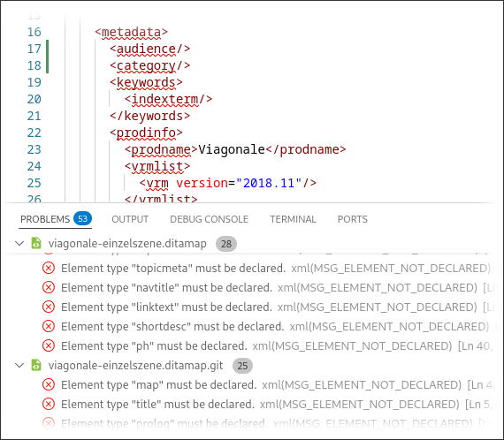Screen dimensions: 504x440
Task: Show the Ports tab
Action: (x=352, y=219)
